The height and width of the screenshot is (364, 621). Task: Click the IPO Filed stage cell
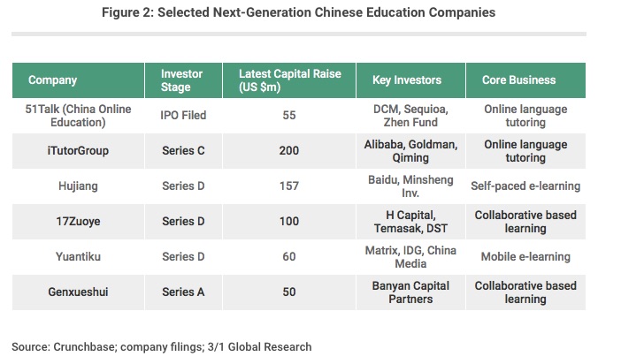point(183,116)
